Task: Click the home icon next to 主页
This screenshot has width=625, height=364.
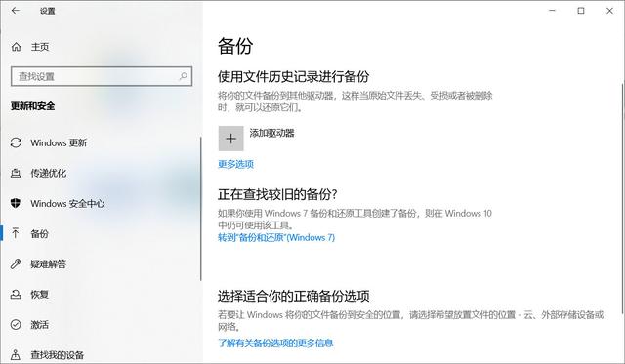Action: (x=16, y=47)
